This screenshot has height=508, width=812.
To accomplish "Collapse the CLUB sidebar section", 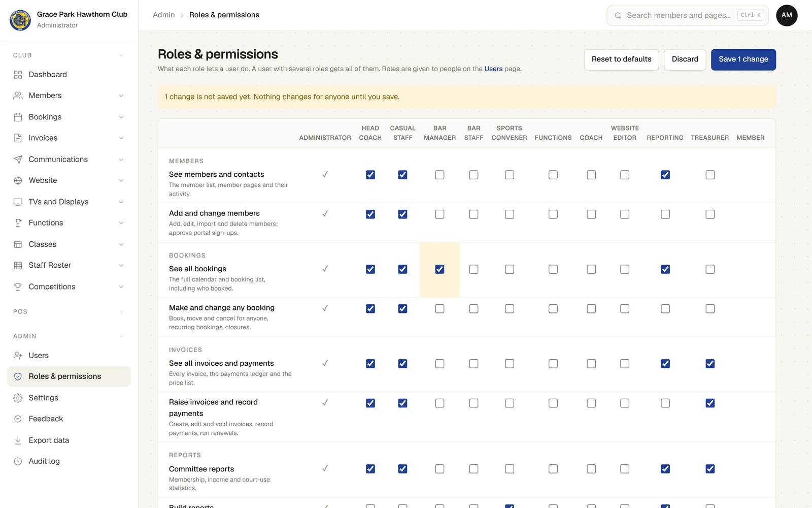I will (121, 55).
